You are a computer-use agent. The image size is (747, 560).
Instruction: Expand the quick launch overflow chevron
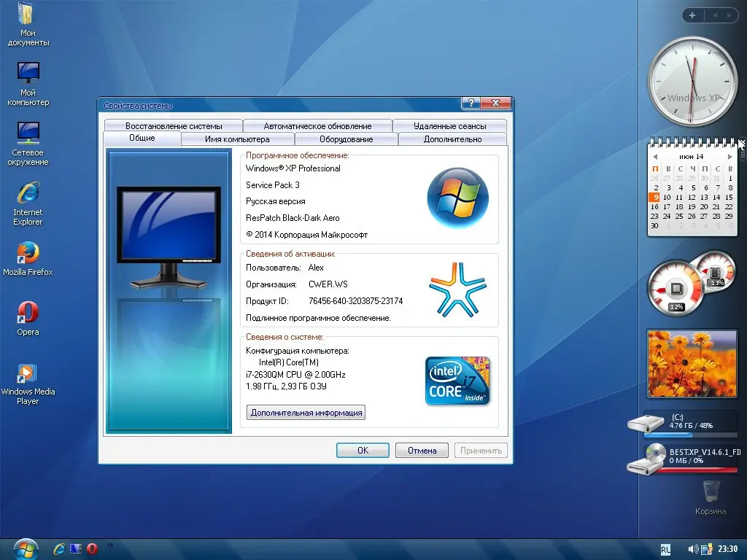click(110, 545)
